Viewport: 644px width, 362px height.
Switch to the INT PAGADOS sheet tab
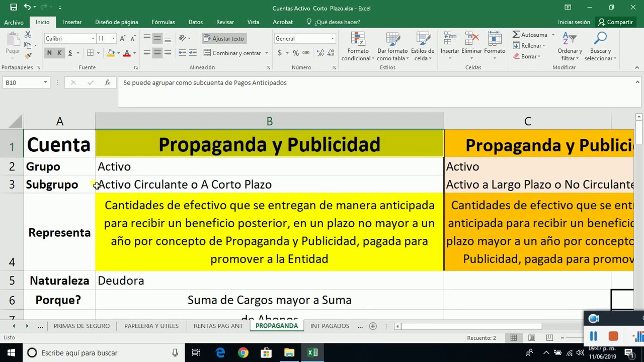330,326
